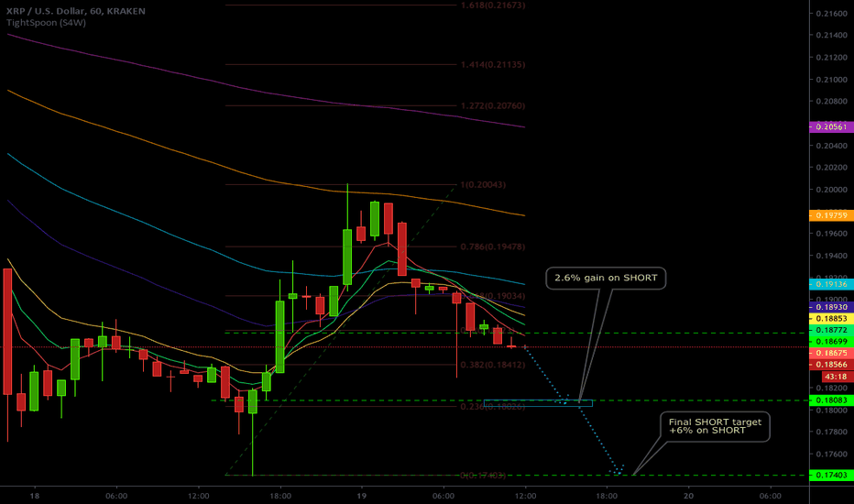Click the cyan 0.19136 price label
Screen dimensions: 854x504
832,284
